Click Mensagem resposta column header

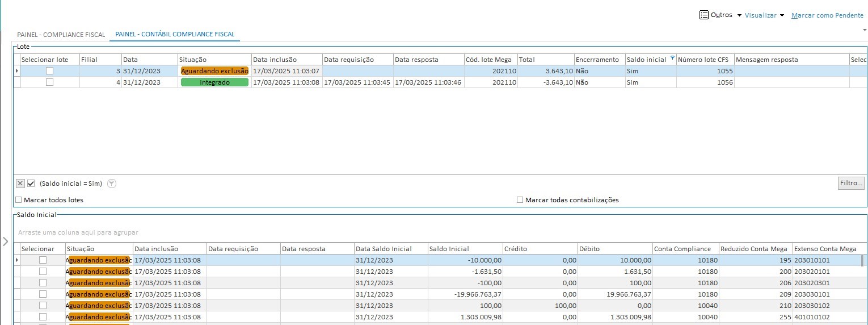coord(791,60)
